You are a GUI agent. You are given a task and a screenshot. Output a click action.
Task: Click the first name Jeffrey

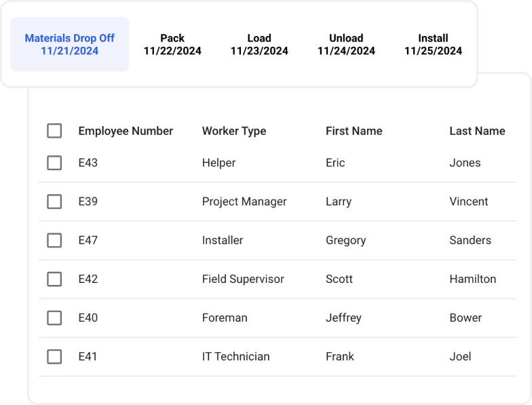click(343, 317)
